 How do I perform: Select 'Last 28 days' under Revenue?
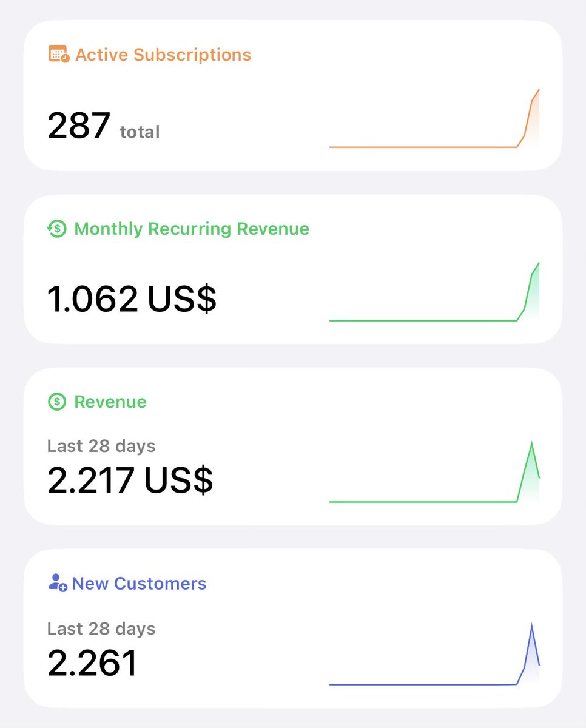(x=101, y=446)
